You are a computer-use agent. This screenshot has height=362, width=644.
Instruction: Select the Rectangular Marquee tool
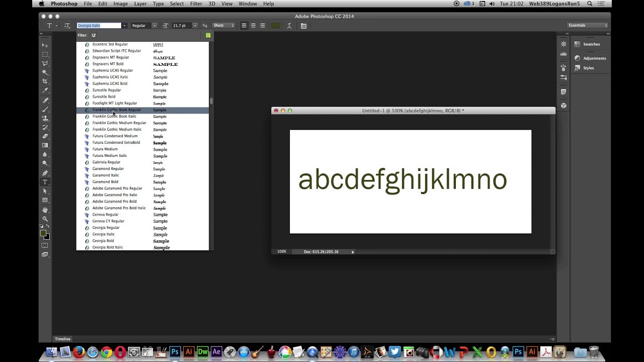45,54
